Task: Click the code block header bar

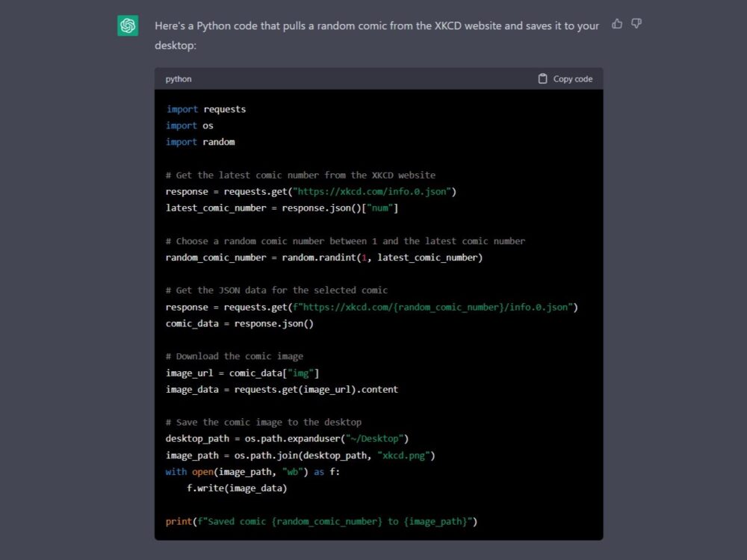Action: [x=373, y=78]
